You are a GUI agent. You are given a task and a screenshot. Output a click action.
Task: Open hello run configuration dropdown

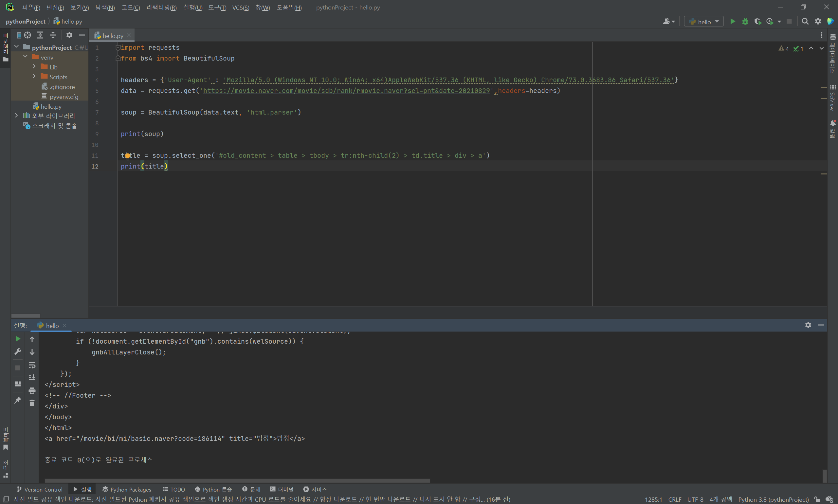pyautogui.click(x=703, y=21)
